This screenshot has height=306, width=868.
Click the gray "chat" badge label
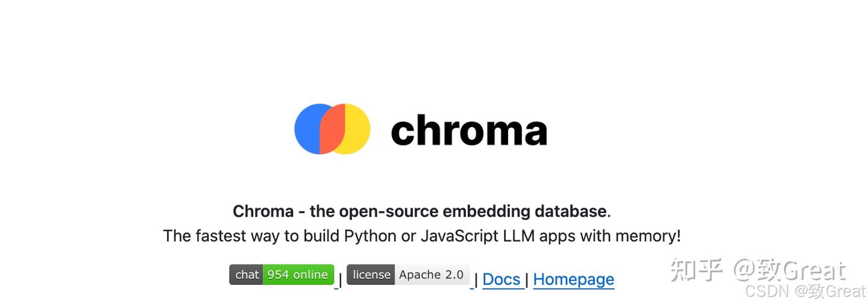coord(247,275)
